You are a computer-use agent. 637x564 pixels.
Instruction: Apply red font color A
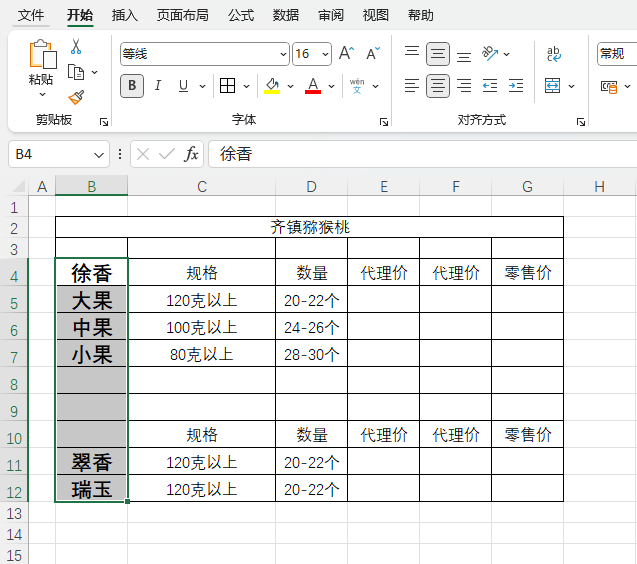coord(313,86)
